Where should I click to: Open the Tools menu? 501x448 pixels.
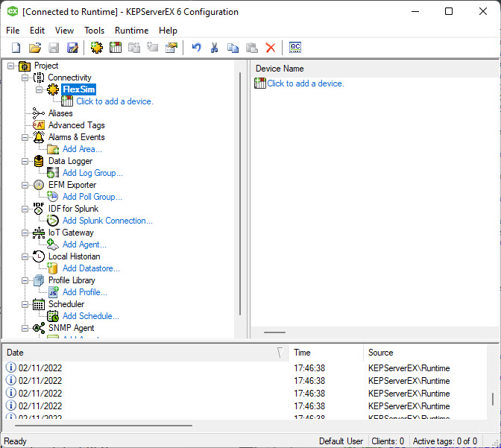pos(94,31)
